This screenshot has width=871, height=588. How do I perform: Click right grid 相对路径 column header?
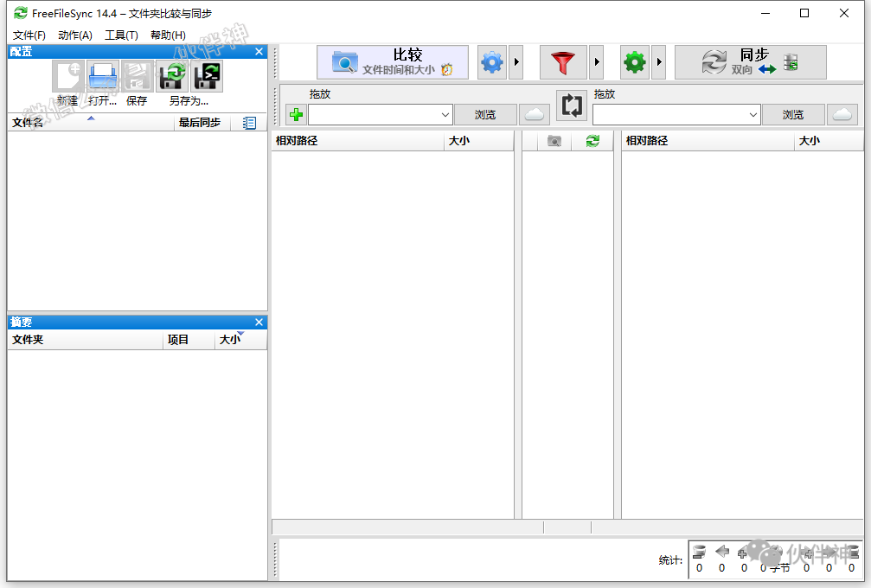point(708,141)
